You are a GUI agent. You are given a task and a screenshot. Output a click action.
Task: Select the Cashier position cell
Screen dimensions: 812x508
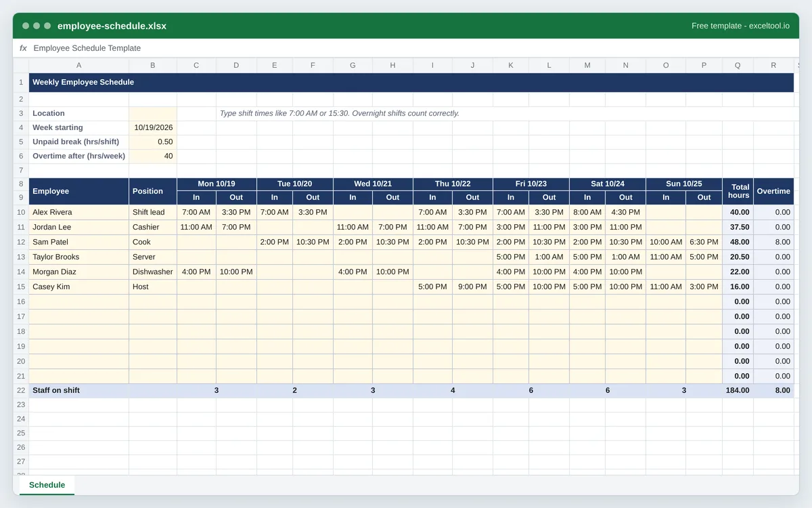153,227
